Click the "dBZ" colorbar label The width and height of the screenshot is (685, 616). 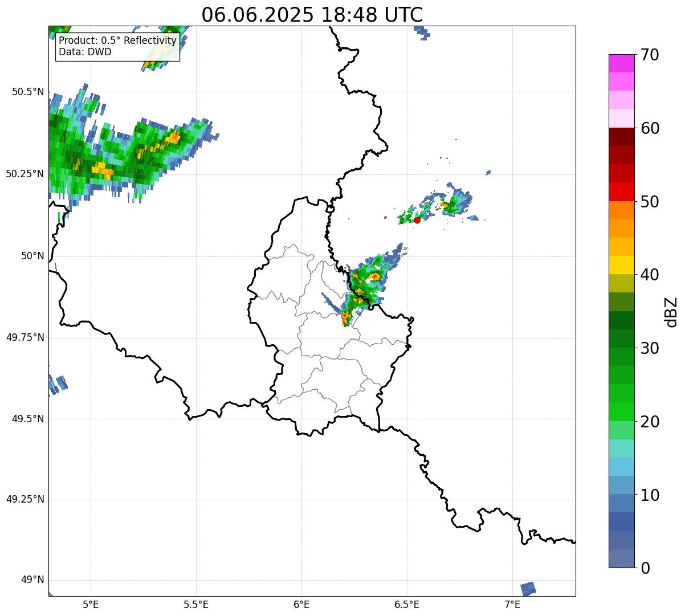[671, 311]
